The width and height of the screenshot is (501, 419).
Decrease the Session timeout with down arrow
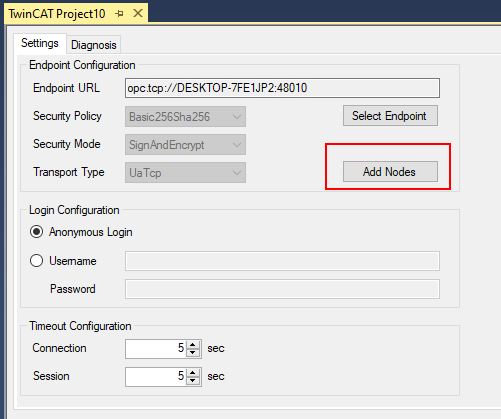[x=193, y=381]
